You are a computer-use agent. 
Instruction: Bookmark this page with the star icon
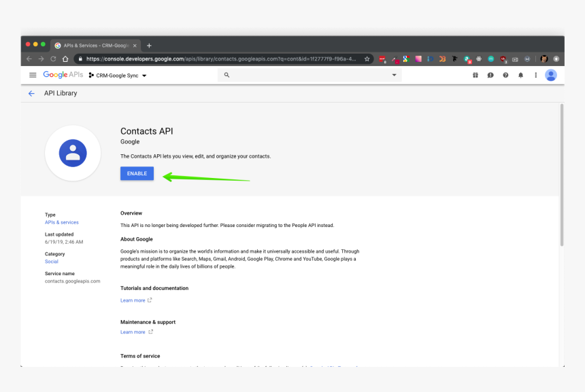(367, 59)
